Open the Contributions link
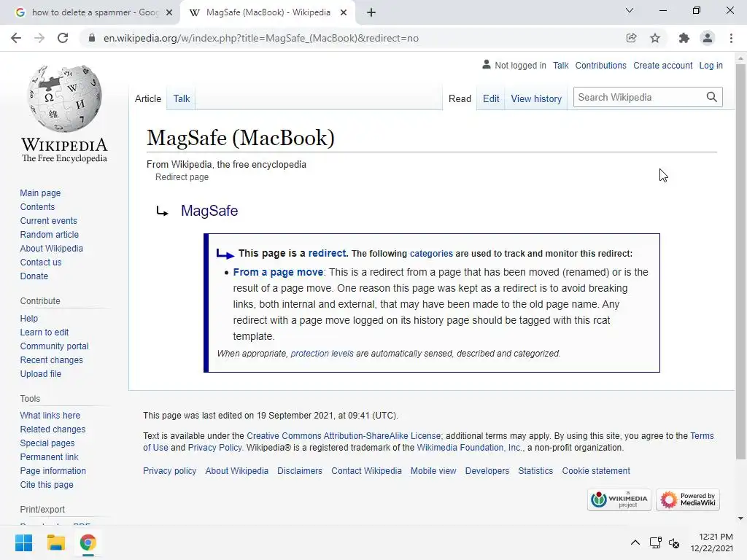 [600, 65]
